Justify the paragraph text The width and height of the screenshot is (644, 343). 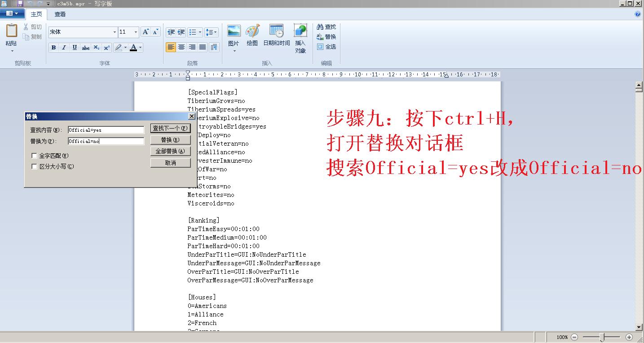203,47
